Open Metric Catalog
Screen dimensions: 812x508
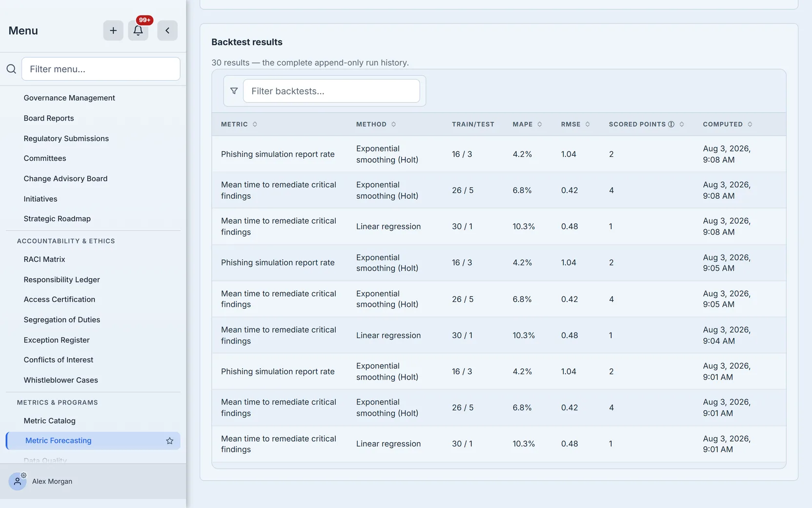point(50,421)
